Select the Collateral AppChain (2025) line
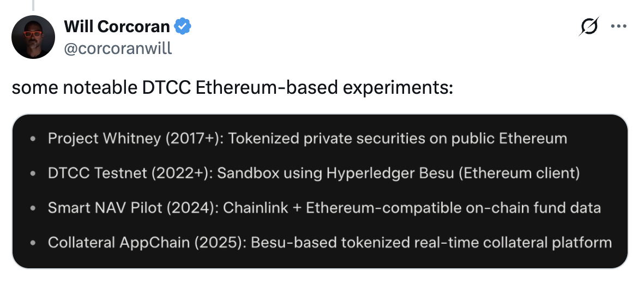This screenshot has width=644, height=283. tap(329, 242)
